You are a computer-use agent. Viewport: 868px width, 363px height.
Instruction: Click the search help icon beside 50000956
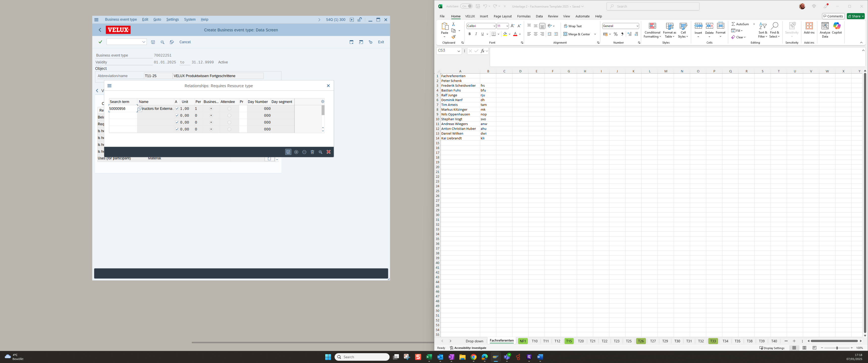140,108
